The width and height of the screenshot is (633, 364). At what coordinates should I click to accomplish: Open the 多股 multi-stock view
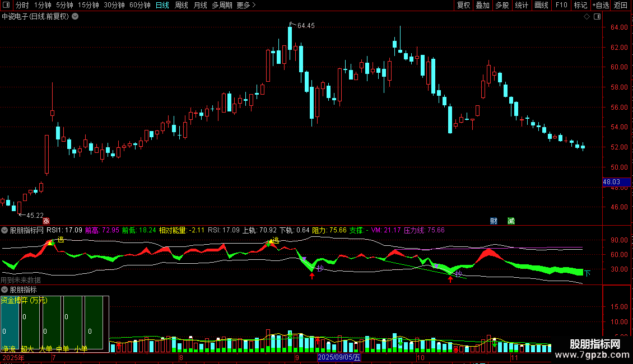[502, 5]
